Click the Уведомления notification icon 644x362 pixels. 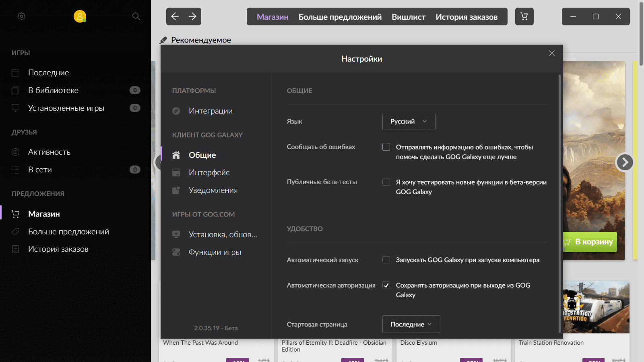176,190
